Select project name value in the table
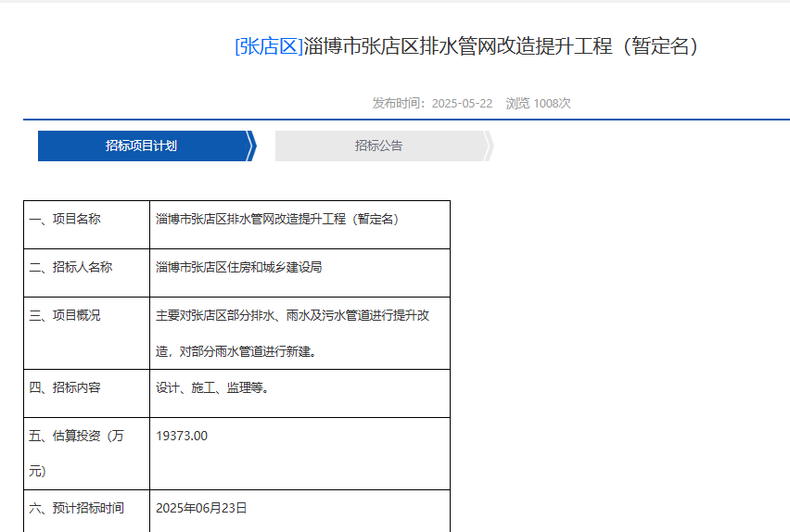 [x=277, y=219]
